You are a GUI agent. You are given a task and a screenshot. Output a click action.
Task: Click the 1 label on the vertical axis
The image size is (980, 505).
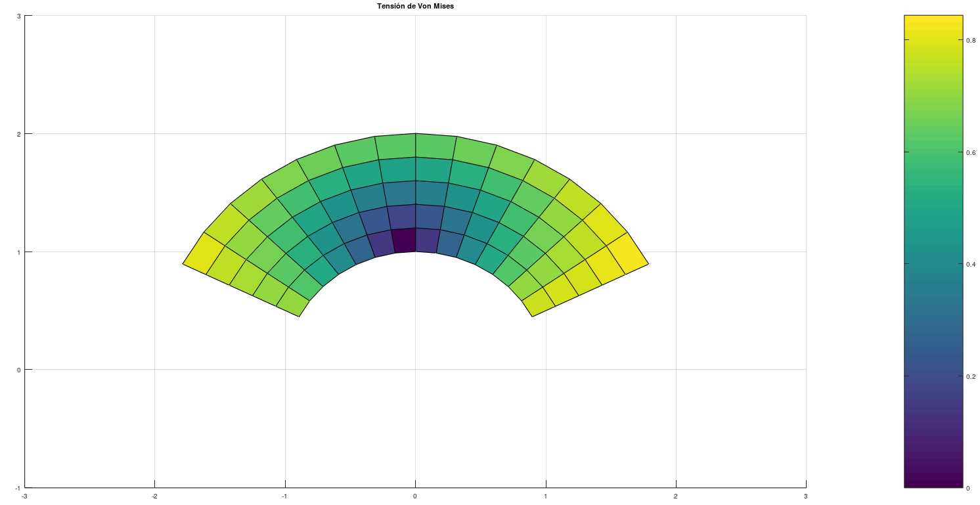pos(18,252)
